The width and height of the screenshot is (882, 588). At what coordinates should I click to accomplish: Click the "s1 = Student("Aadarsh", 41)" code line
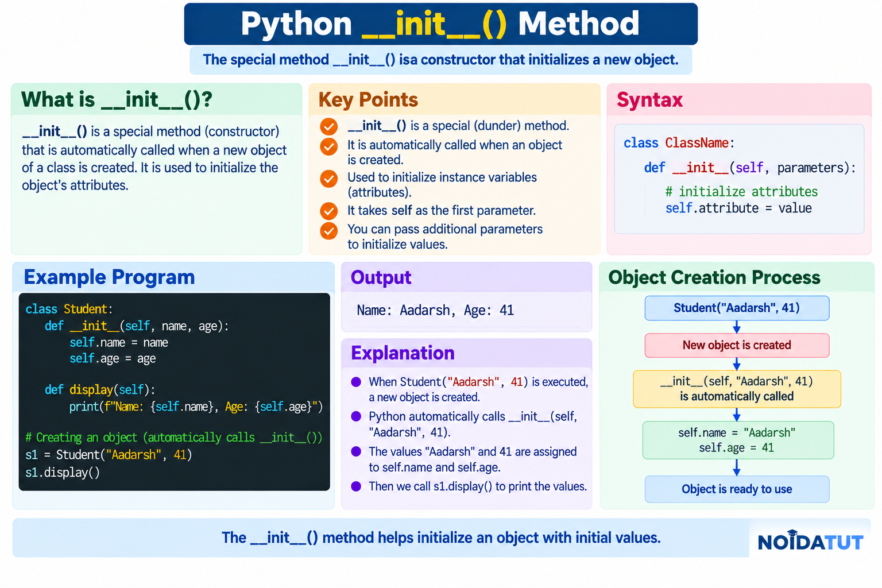(x=109, y=455)
